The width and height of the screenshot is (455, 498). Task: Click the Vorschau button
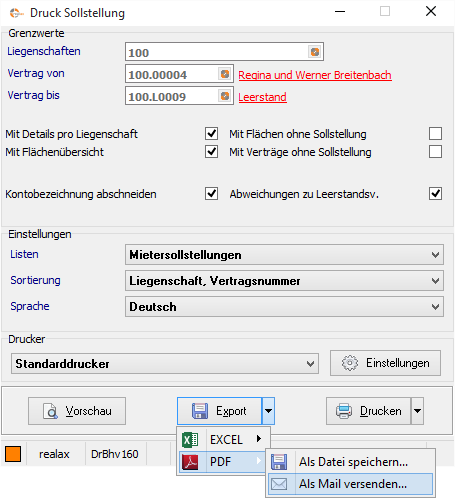pyautogui.click(x=77, y=411)
